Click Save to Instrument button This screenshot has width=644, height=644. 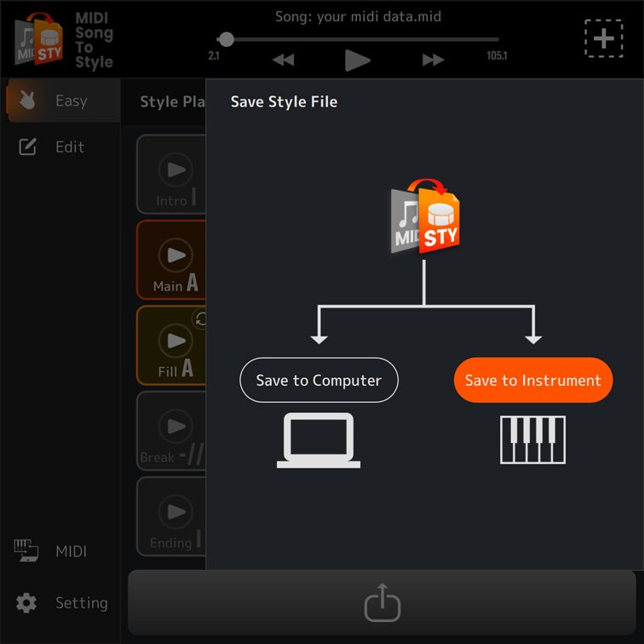(532, 381)
